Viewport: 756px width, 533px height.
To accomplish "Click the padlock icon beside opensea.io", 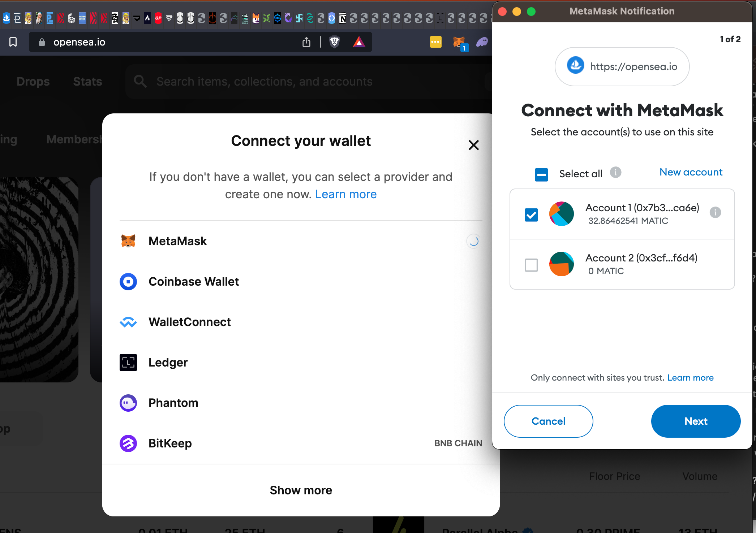I will [42, 42].
